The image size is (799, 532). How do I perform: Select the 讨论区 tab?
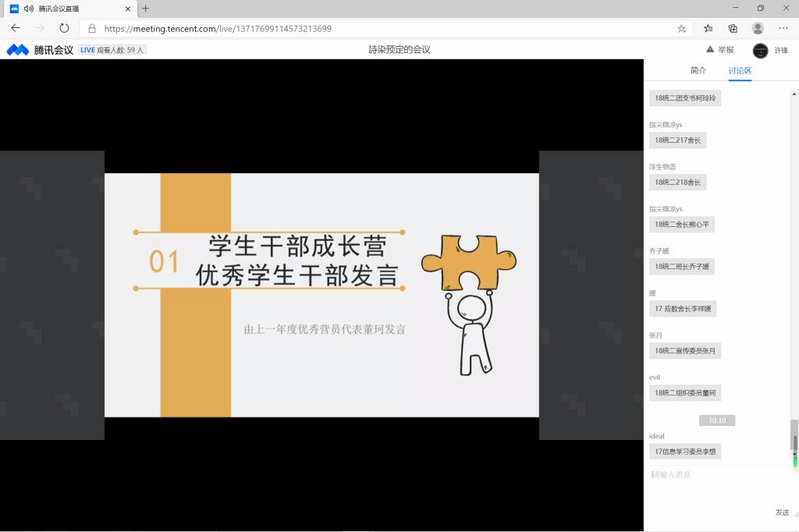(740, 70)
